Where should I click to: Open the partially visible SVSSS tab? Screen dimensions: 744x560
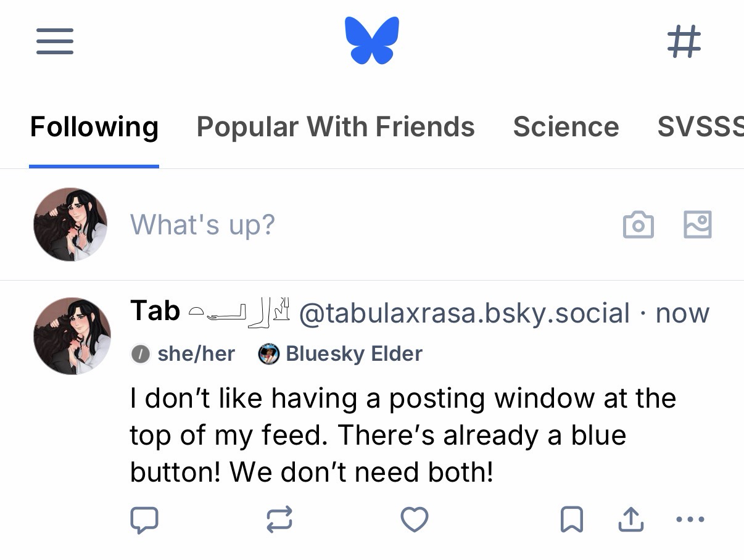pyautogui.click(x=701, y=127)
